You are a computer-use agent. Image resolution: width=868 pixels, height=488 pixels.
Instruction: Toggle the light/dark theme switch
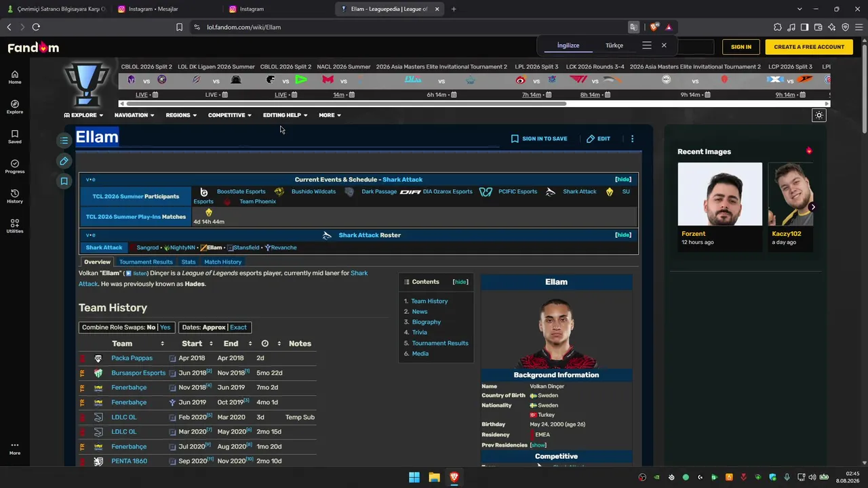819,115
